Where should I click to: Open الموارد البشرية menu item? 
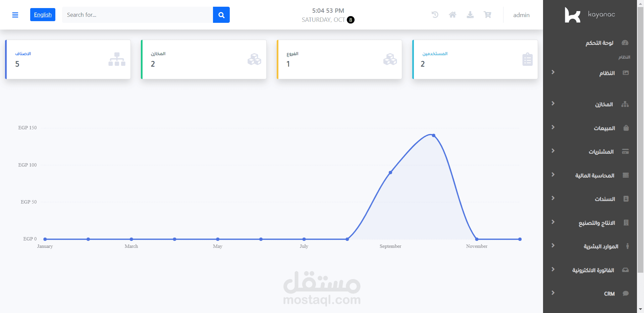pos(601,247)
